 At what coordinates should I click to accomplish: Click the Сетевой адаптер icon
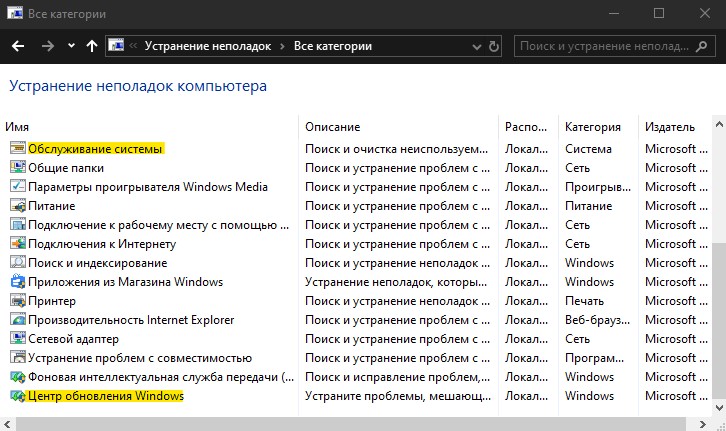point(18,338)
